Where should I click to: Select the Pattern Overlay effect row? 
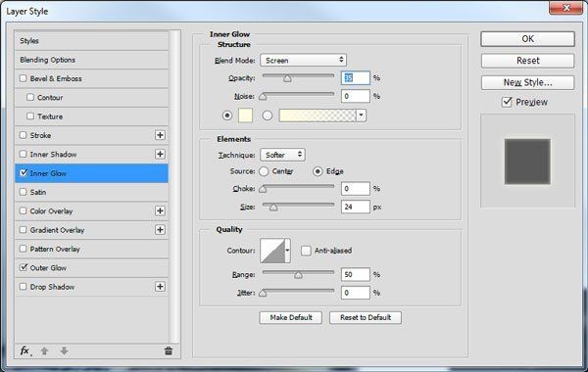coord(91,249)
